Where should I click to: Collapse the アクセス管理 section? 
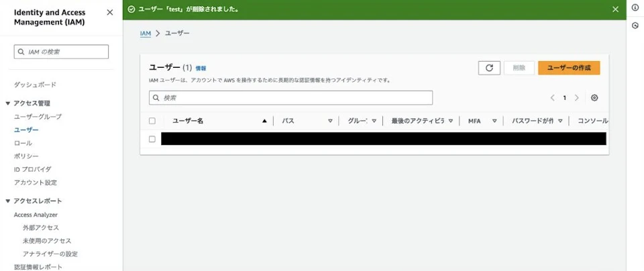[8, 103]
